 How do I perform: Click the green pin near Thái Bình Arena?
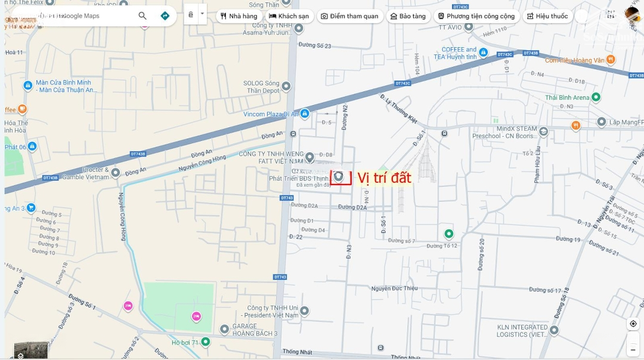tap(595, 97)
